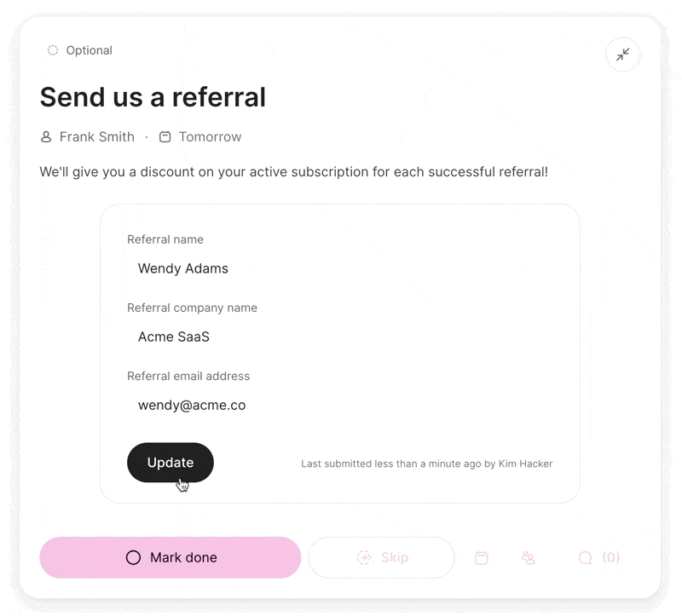Select the Referral email address field
Image resolution: width=682 pixels, height=616 pixels.
coord(341,406)
